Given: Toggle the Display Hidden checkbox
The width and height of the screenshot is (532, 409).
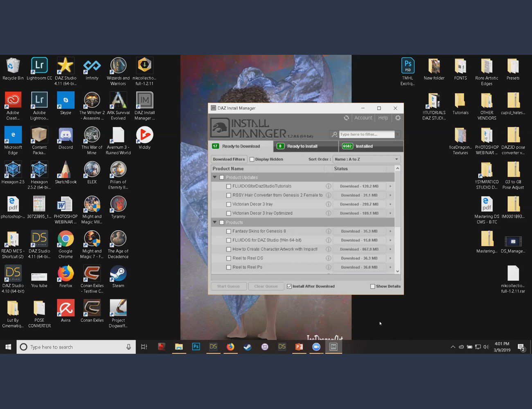Looking at the screenshot, I should [252, 160].
